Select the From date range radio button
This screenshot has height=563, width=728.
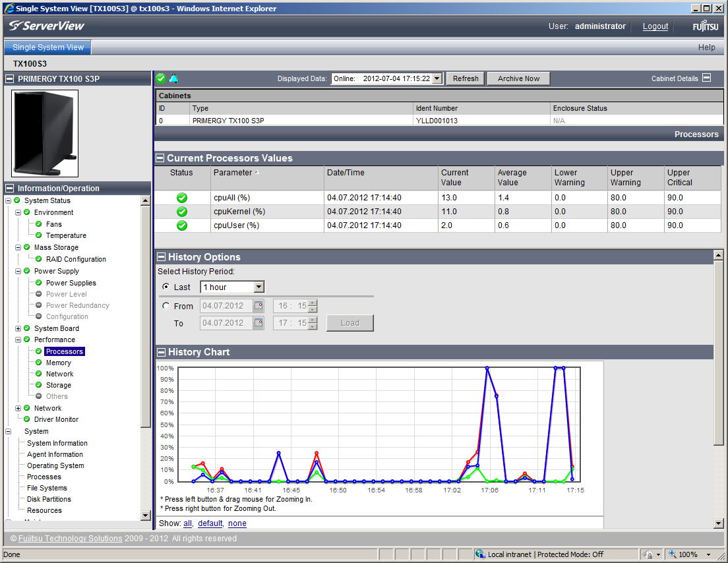tap(166, 306)
